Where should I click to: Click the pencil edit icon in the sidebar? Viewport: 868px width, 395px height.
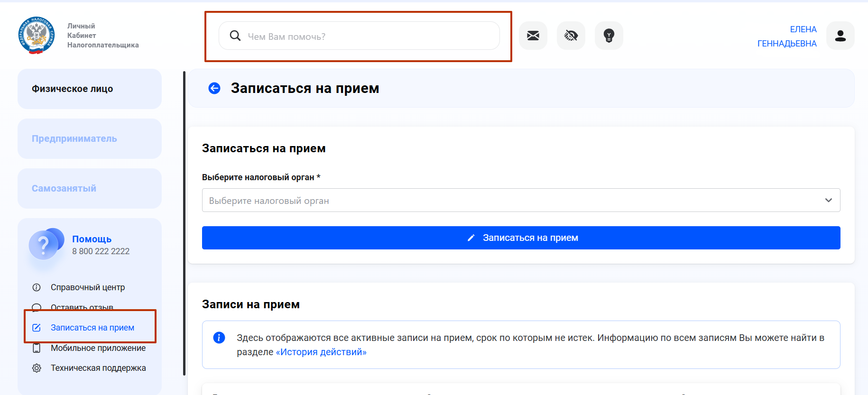37,328
